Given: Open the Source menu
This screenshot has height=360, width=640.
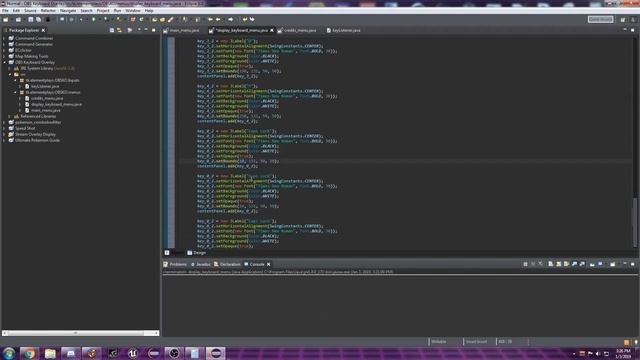Looking at the screenshot, I should click(30, 11).
